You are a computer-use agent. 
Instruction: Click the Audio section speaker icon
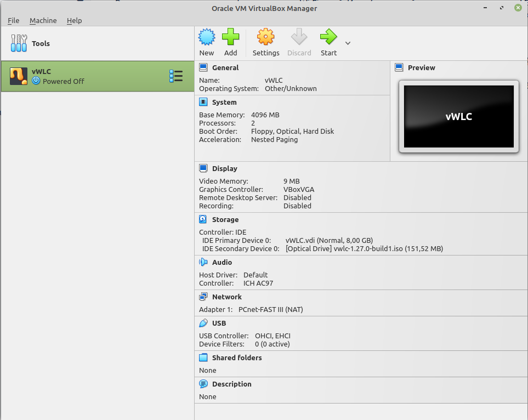(203, 262)
